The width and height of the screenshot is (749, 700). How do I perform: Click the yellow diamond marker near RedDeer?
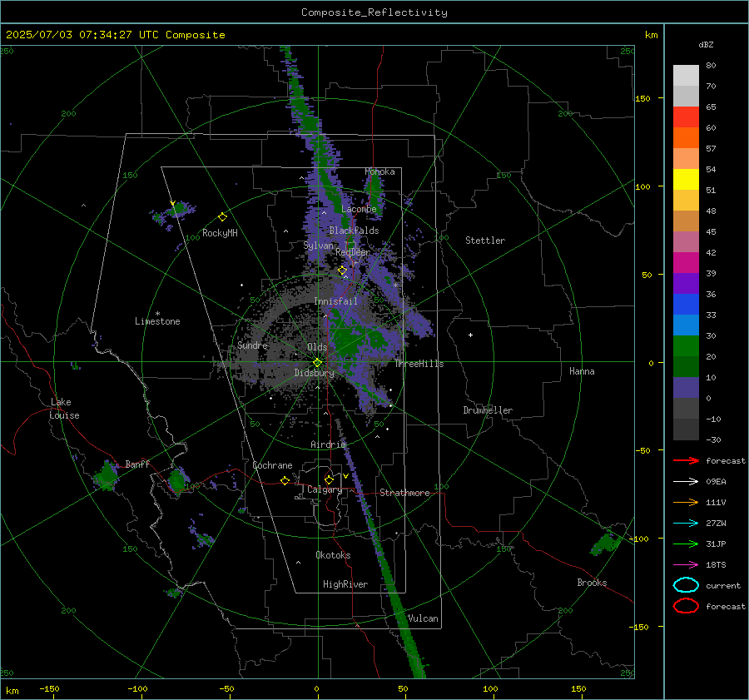[342, 271]
